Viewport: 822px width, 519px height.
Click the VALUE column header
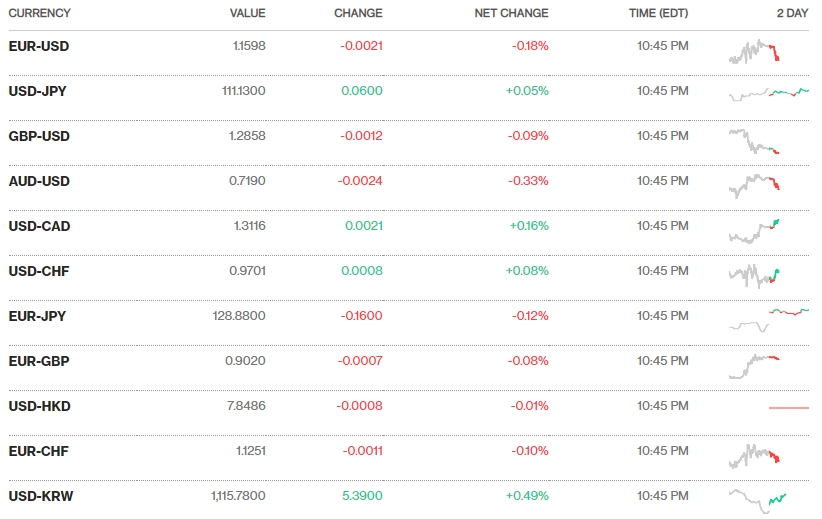(247, 13)
